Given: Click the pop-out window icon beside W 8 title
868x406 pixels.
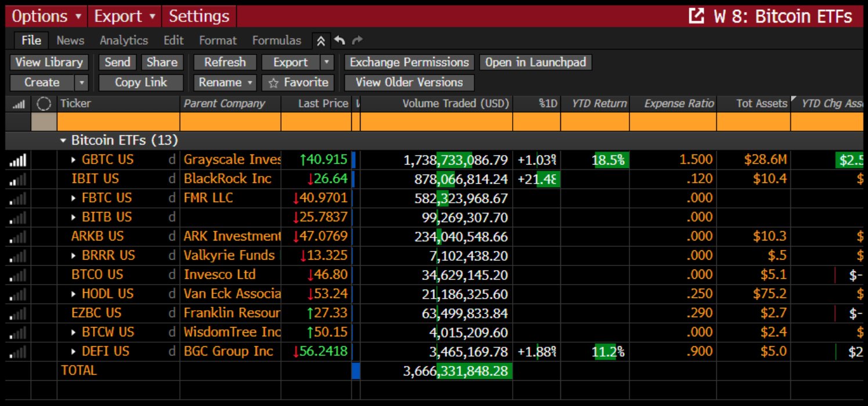Looking at the screenshot, I should [696, 16].
